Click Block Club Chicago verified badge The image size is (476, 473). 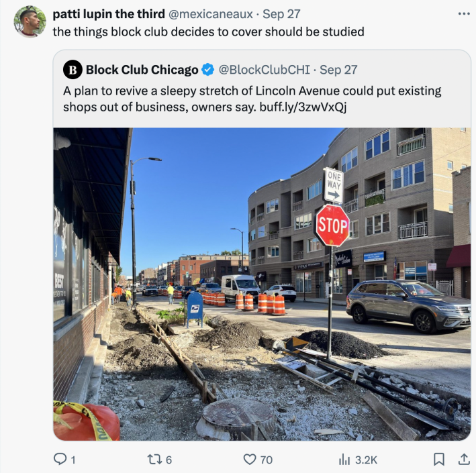point(208,70)
